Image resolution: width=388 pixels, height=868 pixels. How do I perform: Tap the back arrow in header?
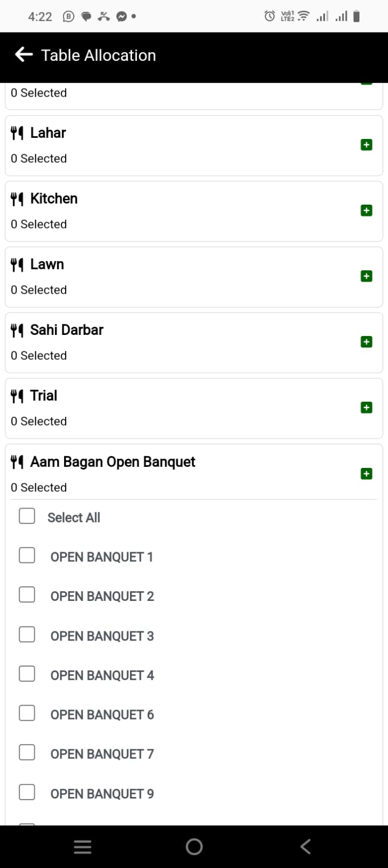(24, 55)
